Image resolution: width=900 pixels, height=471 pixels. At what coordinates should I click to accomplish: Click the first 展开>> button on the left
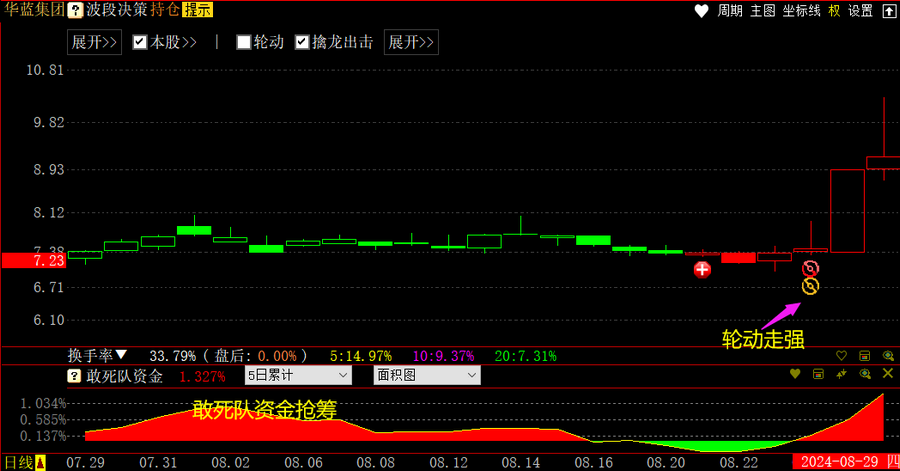[95, 42]
